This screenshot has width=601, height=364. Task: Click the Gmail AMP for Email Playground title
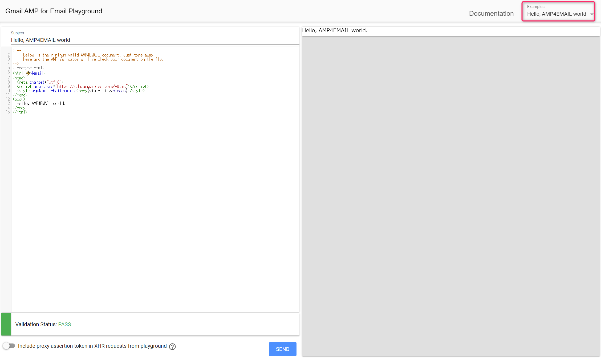(x=54, y=11)
